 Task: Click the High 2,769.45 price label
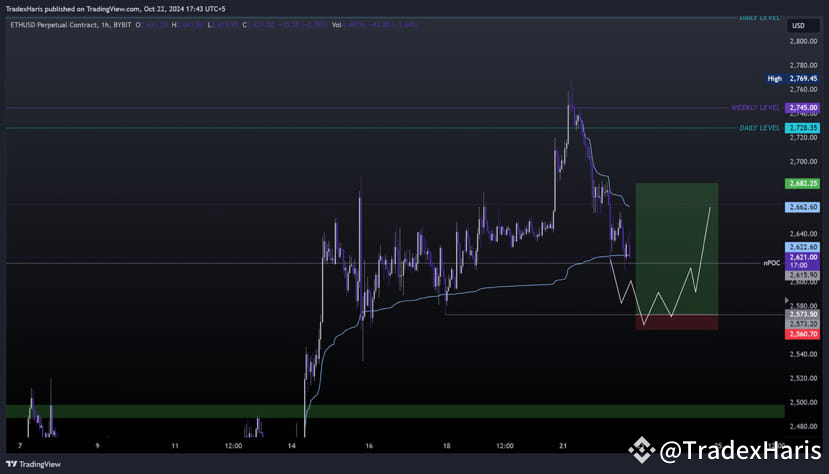(793, 78)
